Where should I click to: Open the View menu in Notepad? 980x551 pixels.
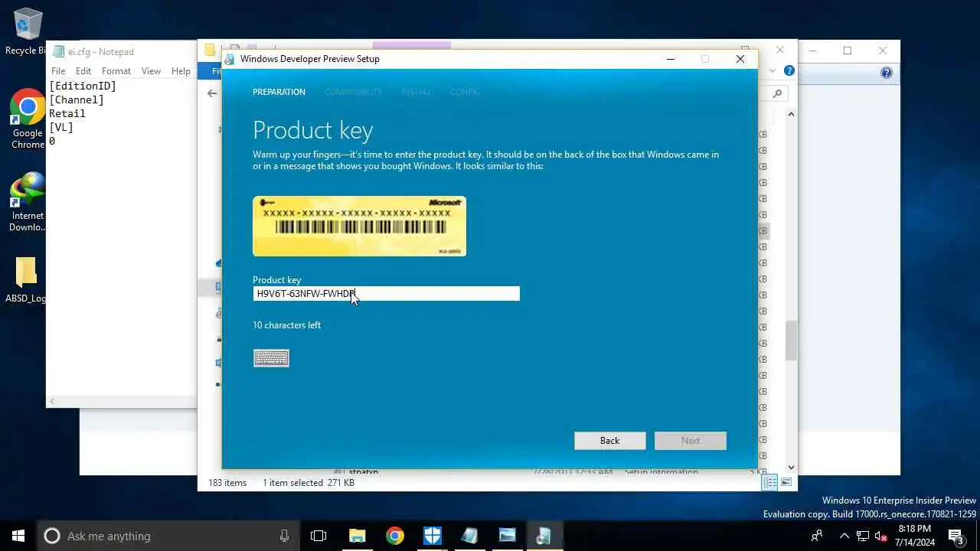pos(151,71)
